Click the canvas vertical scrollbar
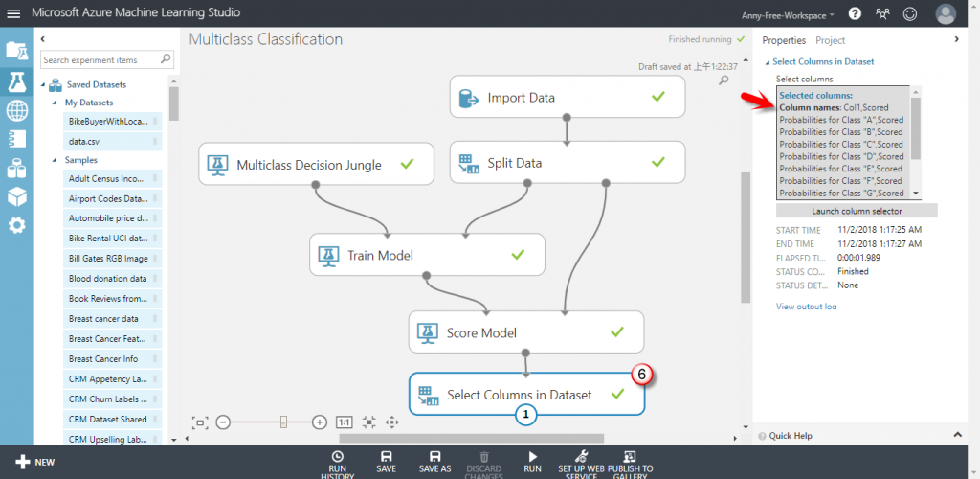This screenshot has height=479, width=980. pos(745,238)
